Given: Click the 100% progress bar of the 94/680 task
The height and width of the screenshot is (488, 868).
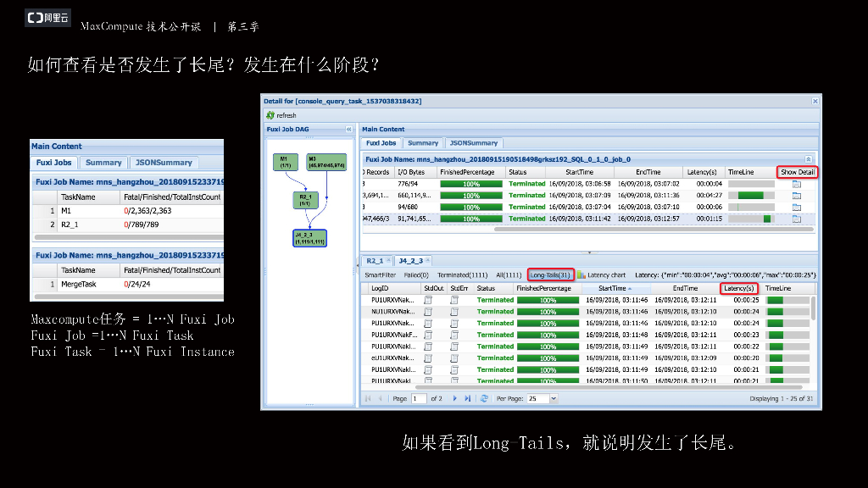Looking at the screenshot, I should tap(471, 207).
